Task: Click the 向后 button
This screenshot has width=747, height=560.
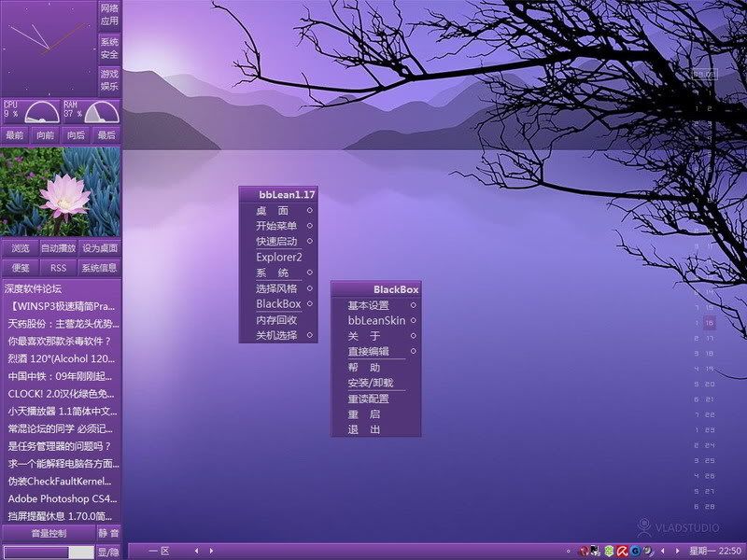Action: [x=76, y=135]
